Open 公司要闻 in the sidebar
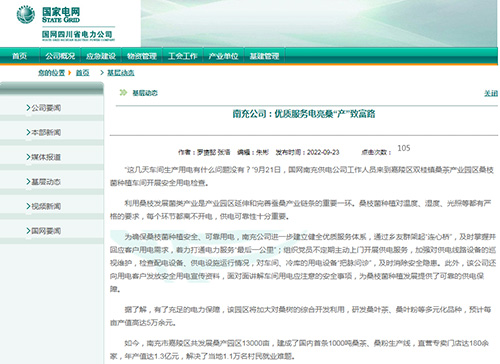This screenshot has height=364, width=500. 46,108
